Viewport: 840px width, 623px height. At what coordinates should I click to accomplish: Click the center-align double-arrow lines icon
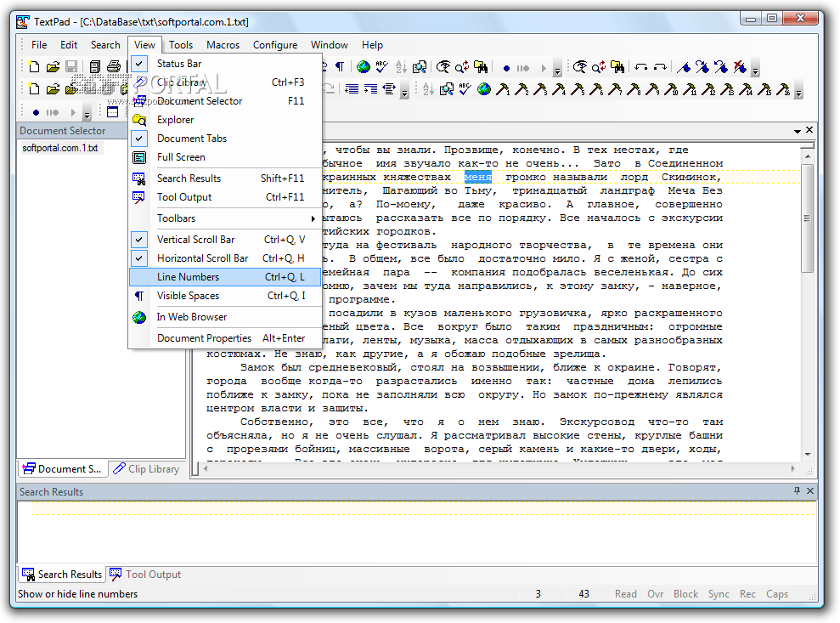click(x=389, y=89)
